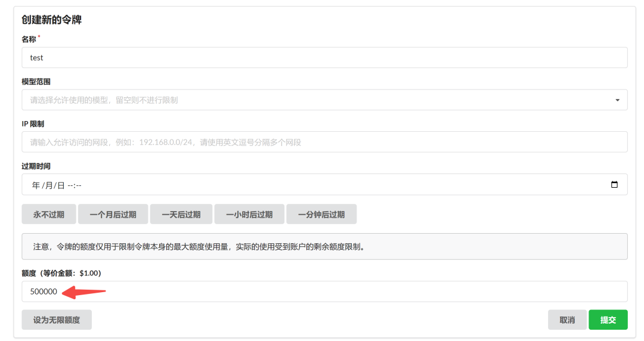Set token to 永不过期
Image resolution: width=644 pixels, height=341 pixels.
(x=49, y=214)
